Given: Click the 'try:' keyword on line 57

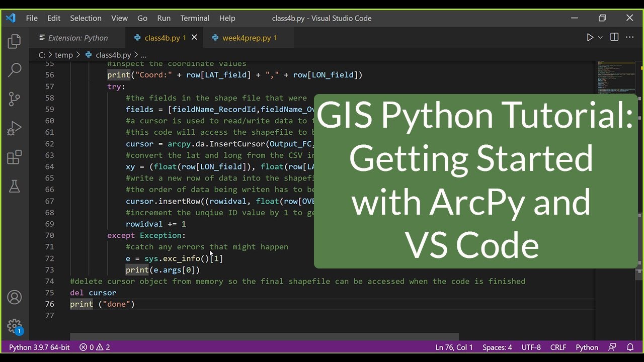Looking at the screenshot, I should (116, 86).
